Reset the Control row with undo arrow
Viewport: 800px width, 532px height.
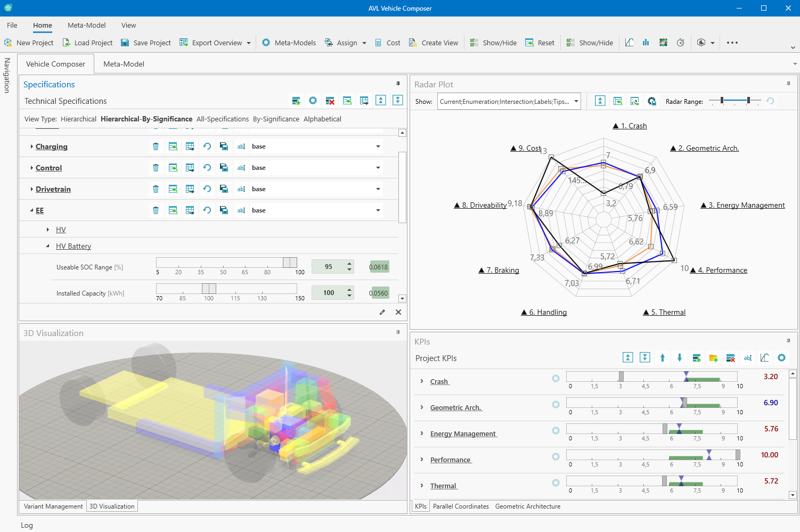pos(207,168)
